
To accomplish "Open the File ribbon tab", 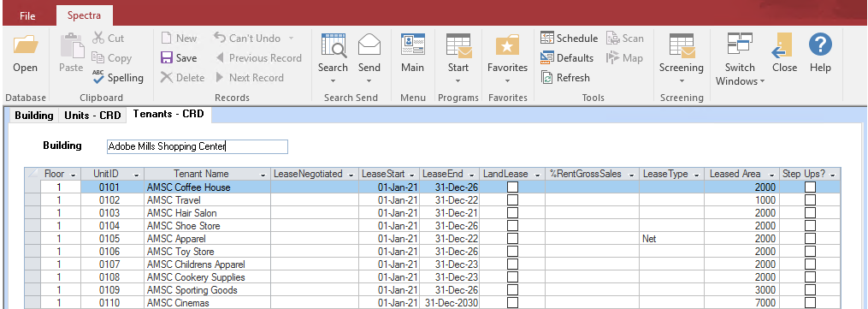I will [x=27, y=15].
